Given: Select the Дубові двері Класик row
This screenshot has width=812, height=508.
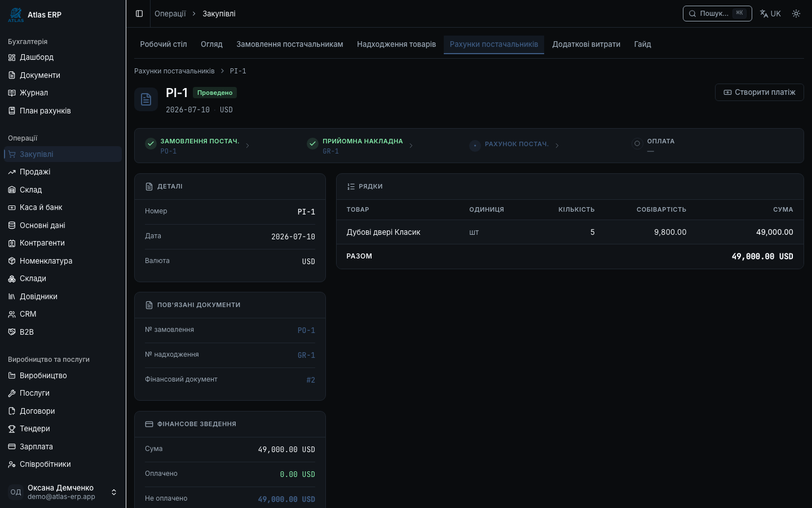Looking at the screenshot, I should tap(570, 232).
